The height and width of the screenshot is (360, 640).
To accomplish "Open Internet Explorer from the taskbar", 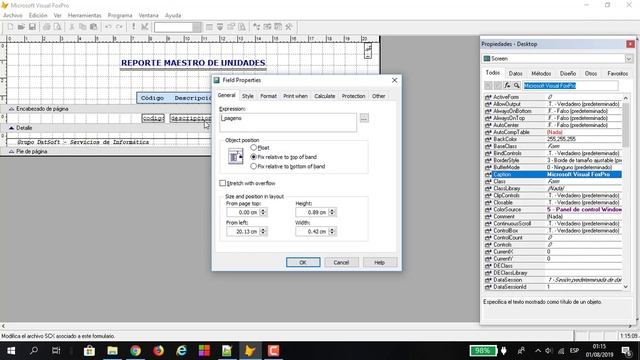I will tap(181, 351).
